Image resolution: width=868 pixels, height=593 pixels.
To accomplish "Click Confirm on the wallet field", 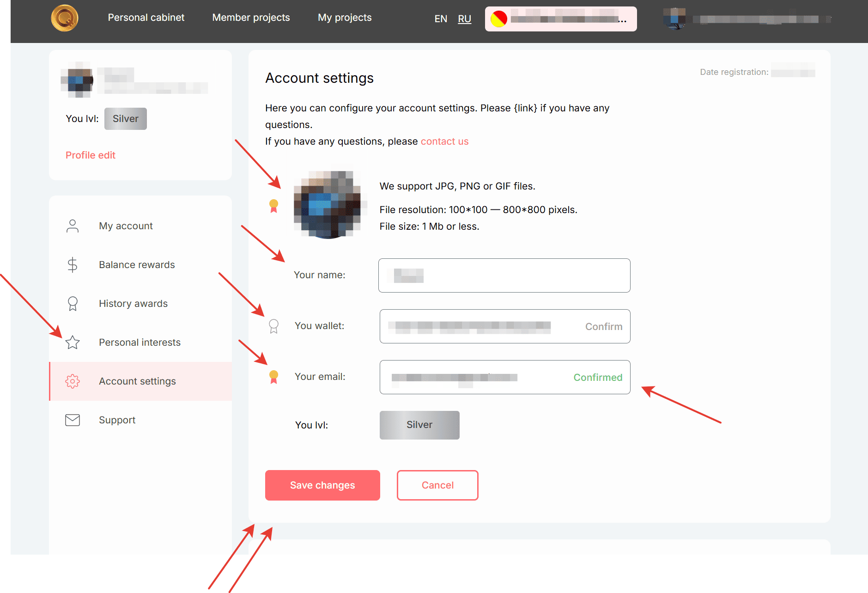I will (603, 326).
